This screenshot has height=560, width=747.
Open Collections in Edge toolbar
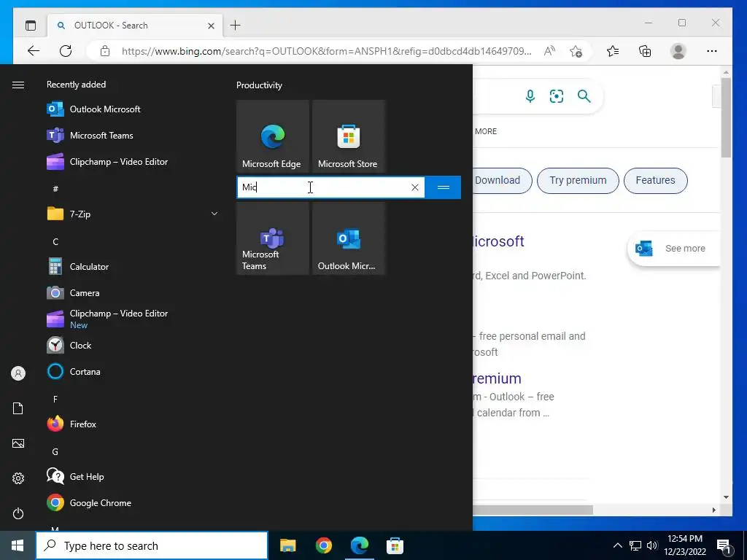(645, 51)
